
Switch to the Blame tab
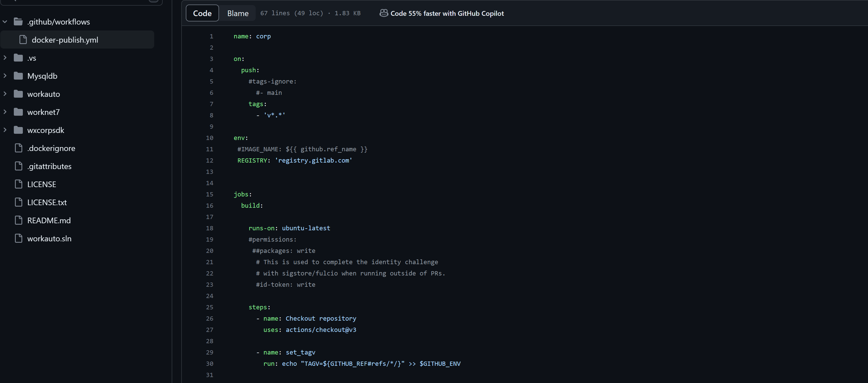(x=238, y=13)
